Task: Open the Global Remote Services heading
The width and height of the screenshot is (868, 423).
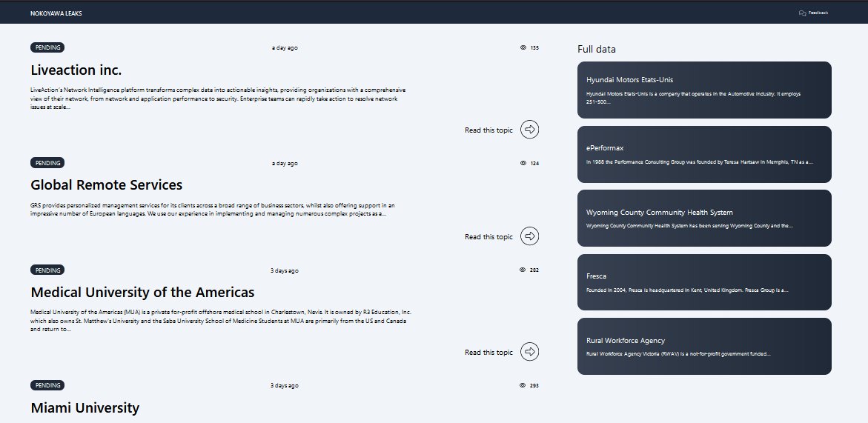Action: tap(106, 184)
